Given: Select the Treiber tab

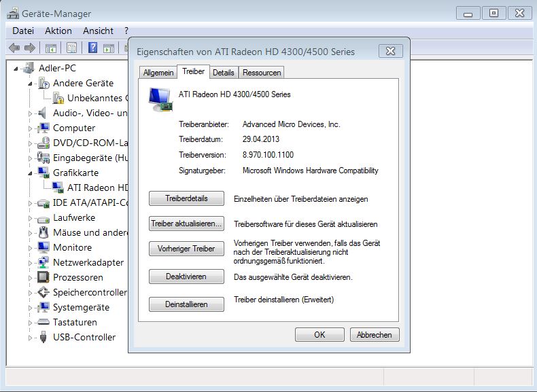Looking at the screenshot, I should tap(194, 71).
